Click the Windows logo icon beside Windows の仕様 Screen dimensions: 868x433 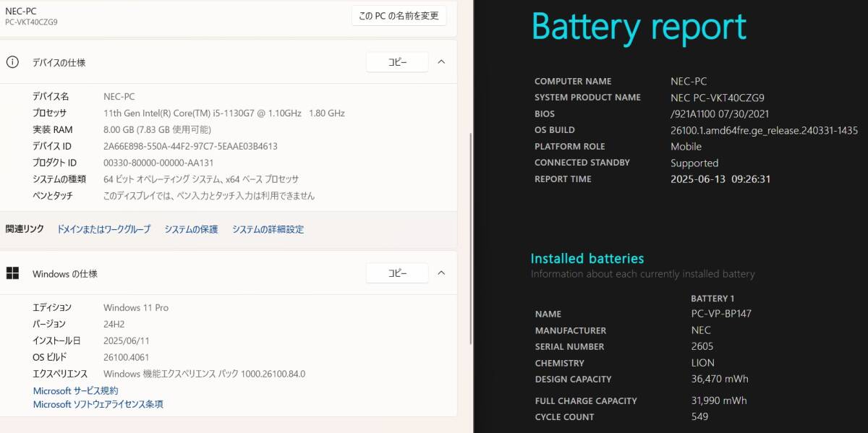click(x=12, y=273)
